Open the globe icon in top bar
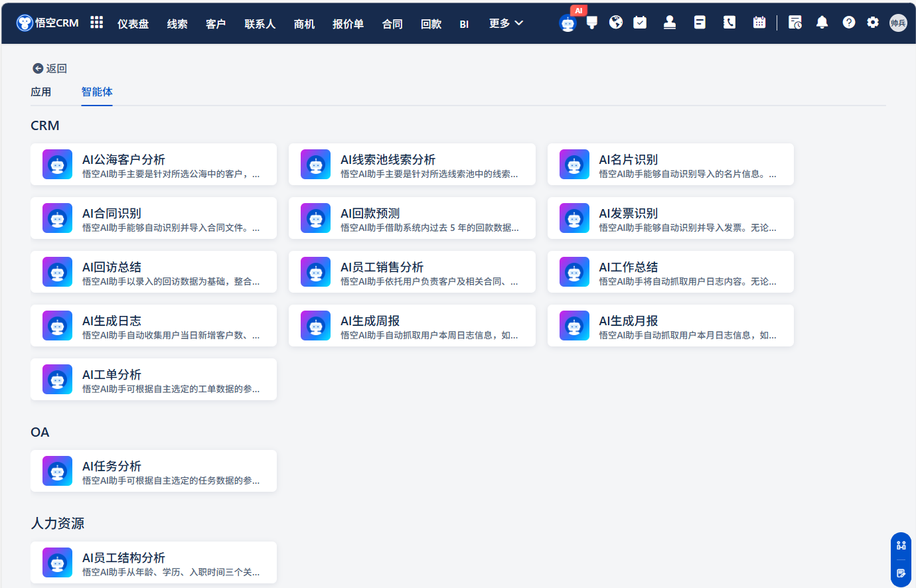 616,23
